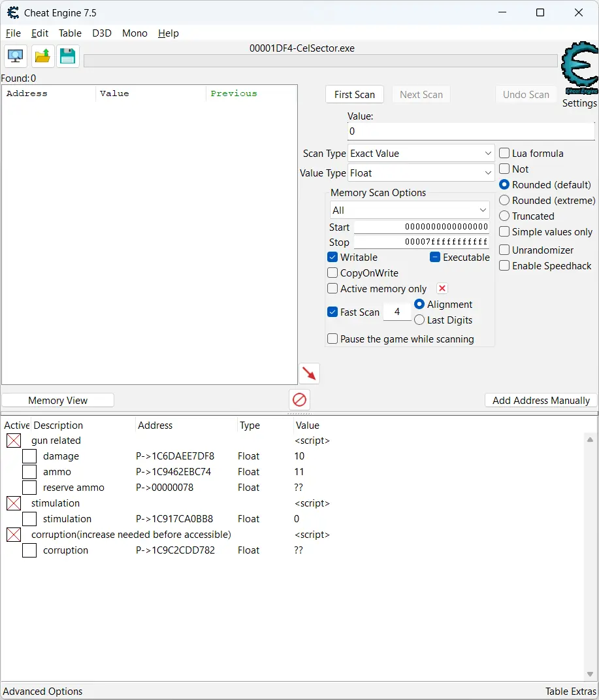
Task: Open Memory View
Action: point(58,401)
